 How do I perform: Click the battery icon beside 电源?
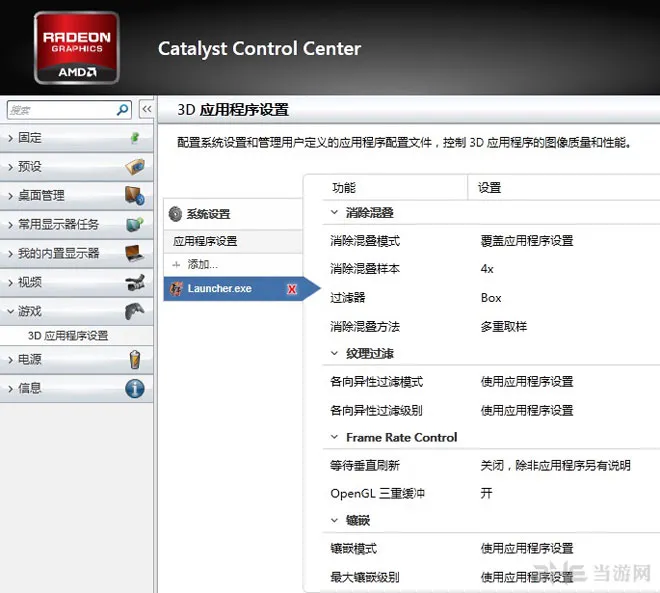(135, 359)
